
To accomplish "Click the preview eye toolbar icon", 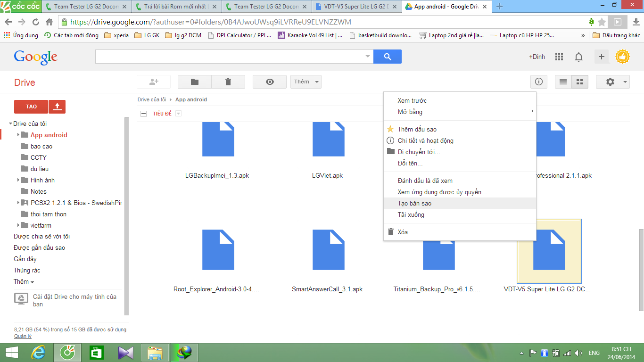I will pos(270,82).
